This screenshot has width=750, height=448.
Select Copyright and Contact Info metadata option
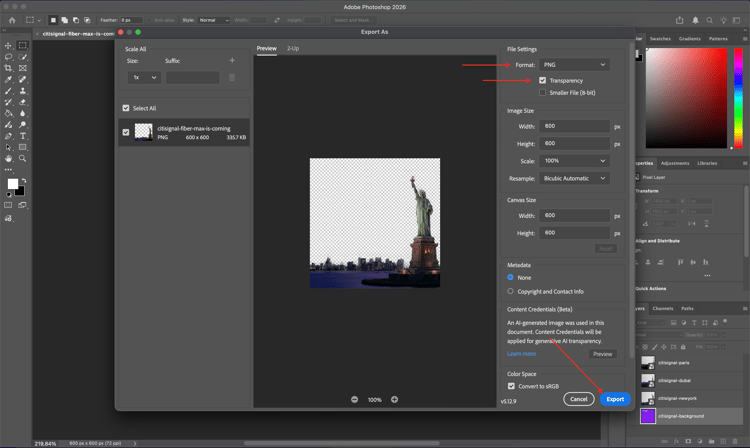tap(511, 291)
